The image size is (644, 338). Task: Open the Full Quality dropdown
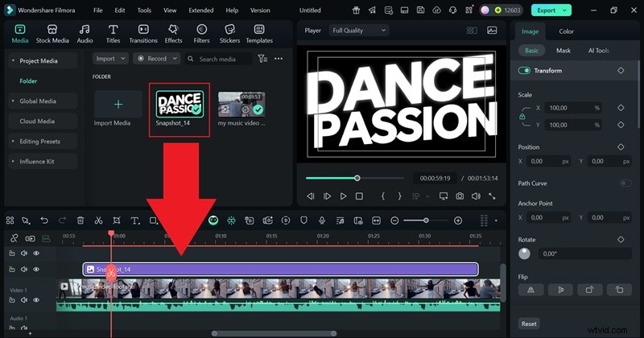[x=359, y=31]
